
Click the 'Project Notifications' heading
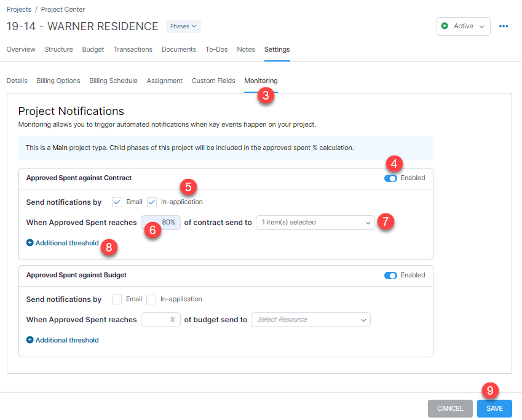point(71,111)
